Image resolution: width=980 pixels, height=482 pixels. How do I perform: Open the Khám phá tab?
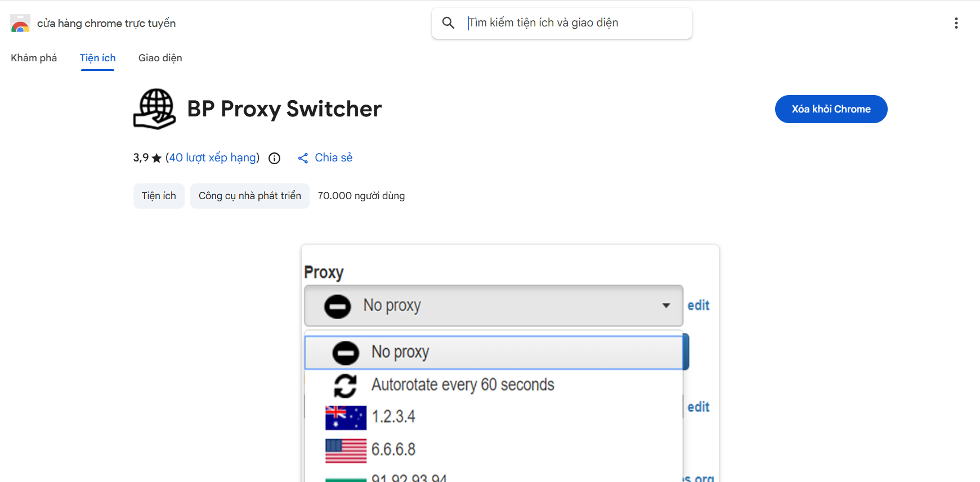(34, 58)
